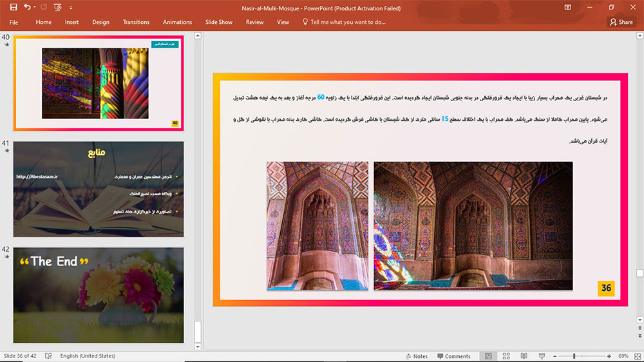This screenshot has width=644, height=362.
Task: Fit slide to current window
Action: 638,356
